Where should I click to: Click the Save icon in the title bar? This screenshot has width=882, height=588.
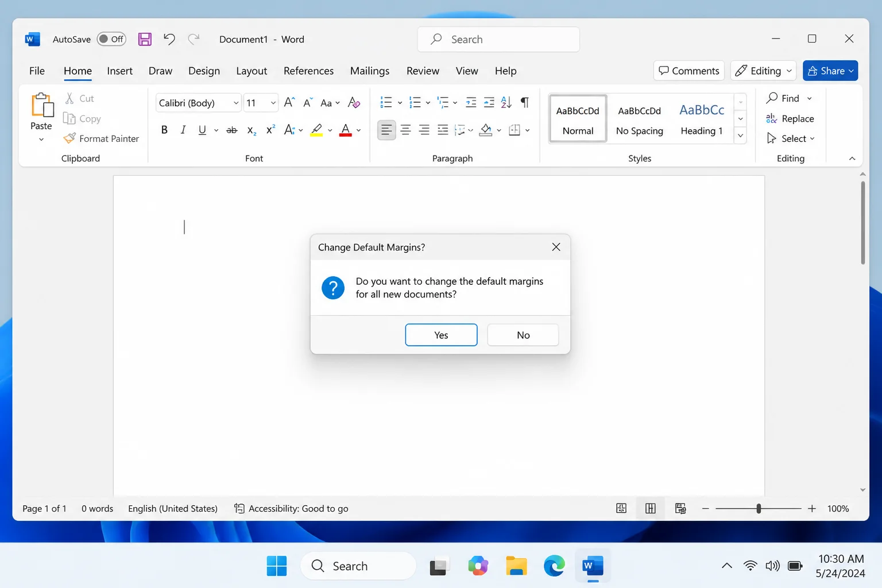145,39
